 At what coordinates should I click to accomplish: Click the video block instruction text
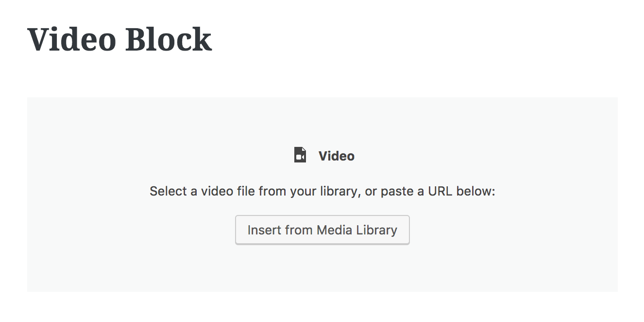pos(322,191)
